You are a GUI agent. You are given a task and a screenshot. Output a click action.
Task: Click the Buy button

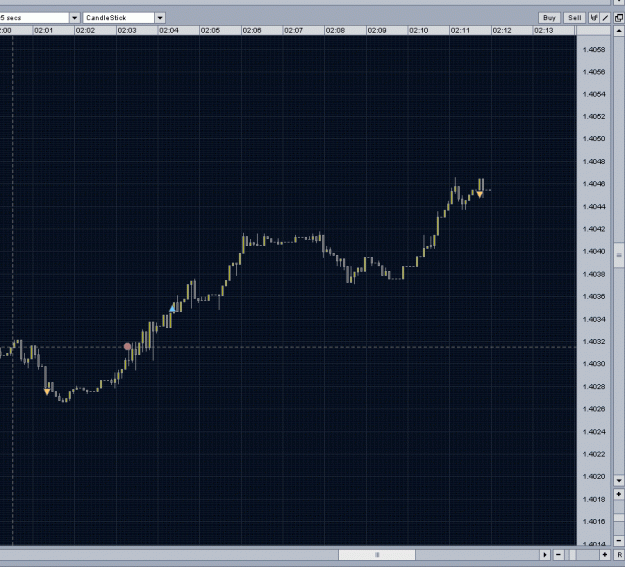(549, 18)
